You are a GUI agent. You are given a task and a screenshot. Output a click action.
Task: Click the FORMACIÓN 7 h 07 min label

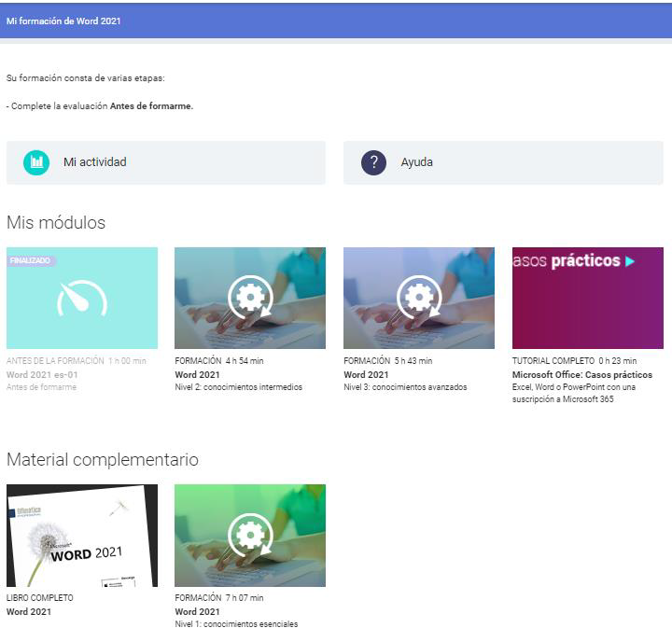pyautogui.click(x=219, y=597)
